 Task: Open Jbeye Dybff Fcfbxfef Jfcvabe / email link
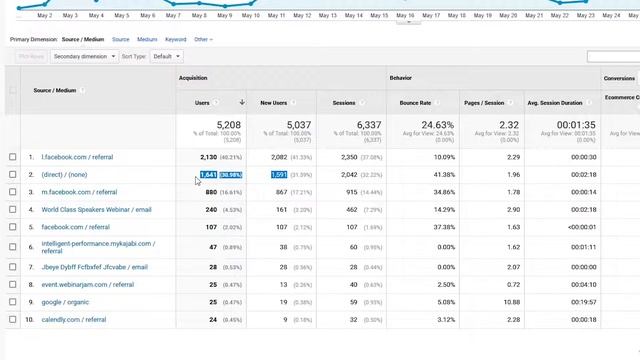(94, 267)
